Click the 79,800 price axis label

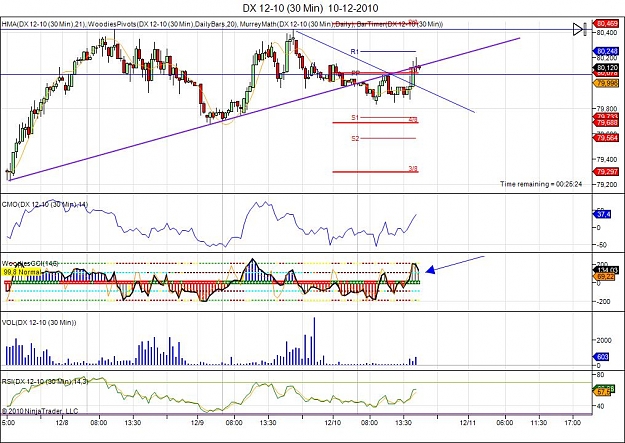607,108
